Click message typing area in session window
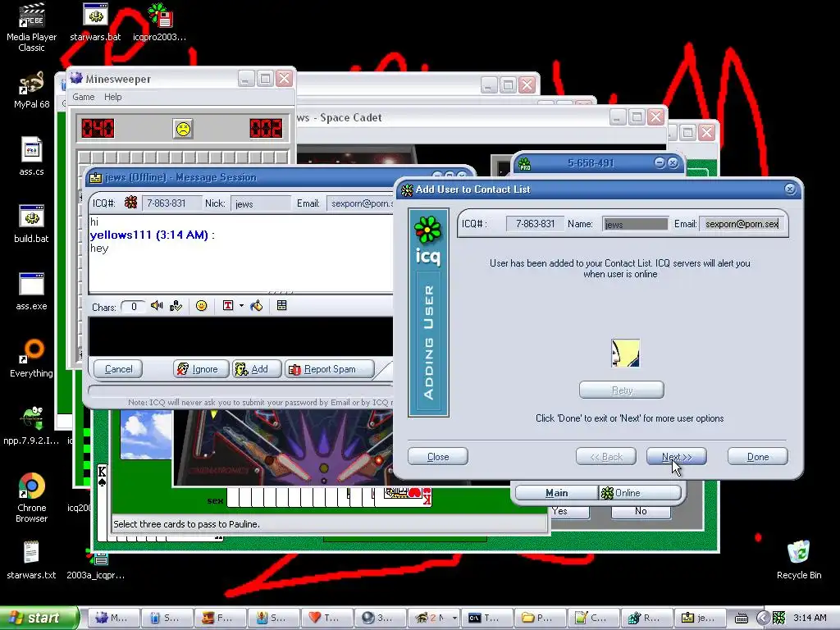This screenshot has height=630, width=840. (x=241, y=336)
